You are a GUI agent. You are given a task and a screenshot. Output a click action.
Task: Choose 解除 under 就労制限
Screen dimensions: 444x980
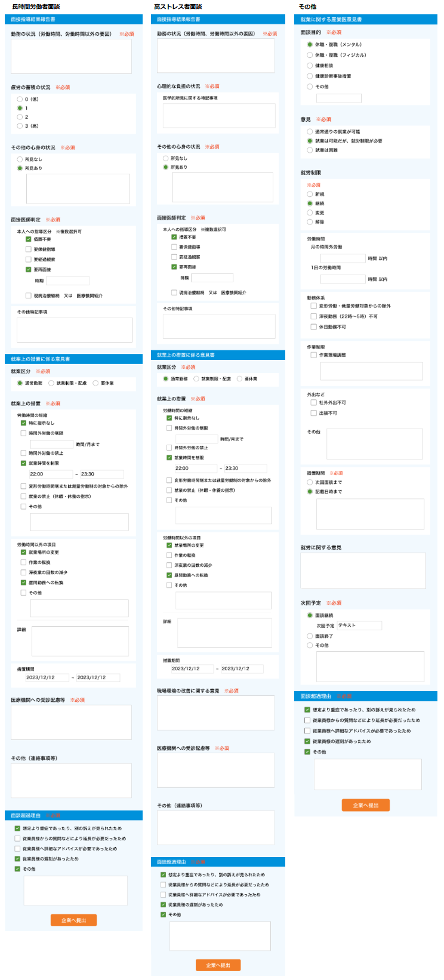coord(310,221)
